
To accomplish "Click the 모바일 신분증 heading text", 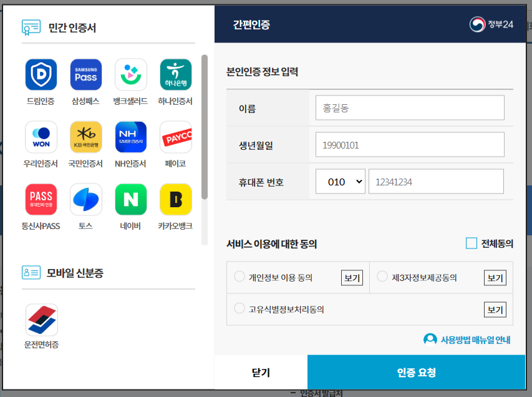I will [75, 273].
